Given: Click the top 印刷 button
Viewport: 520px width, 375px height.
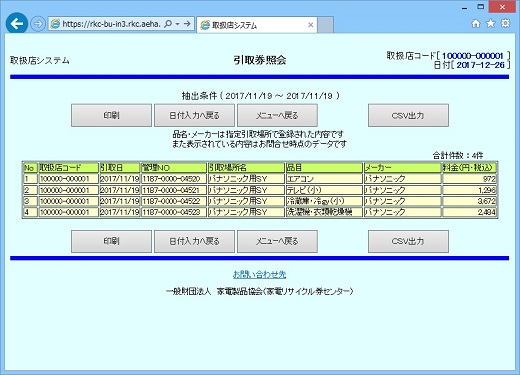Looking at the screenshot, I should coord(111,115).
